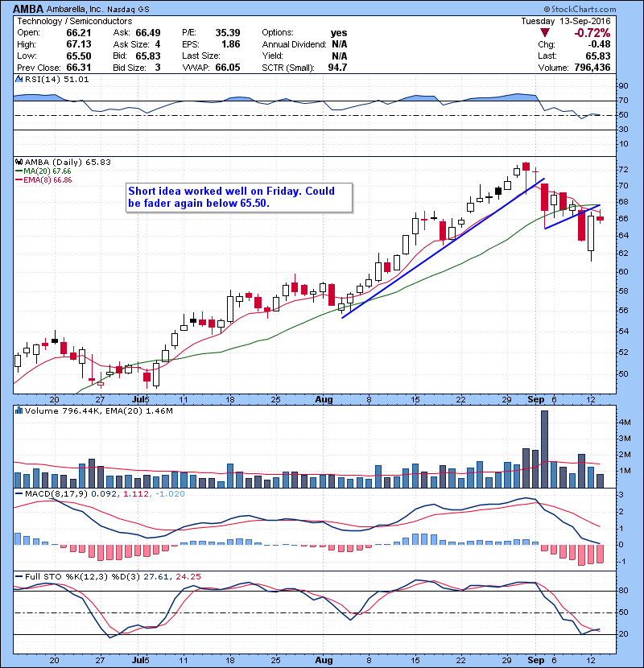Select the Chg value -0.48
644x668 pixels.
pyautogui.click(x=599, y=44)
